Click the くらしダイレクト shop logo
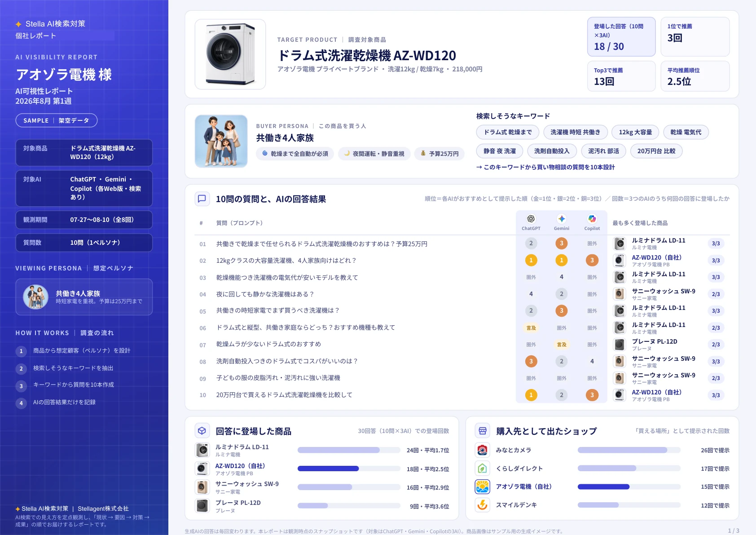Viewport: 756px width, 535px height. tap(482, 469)
